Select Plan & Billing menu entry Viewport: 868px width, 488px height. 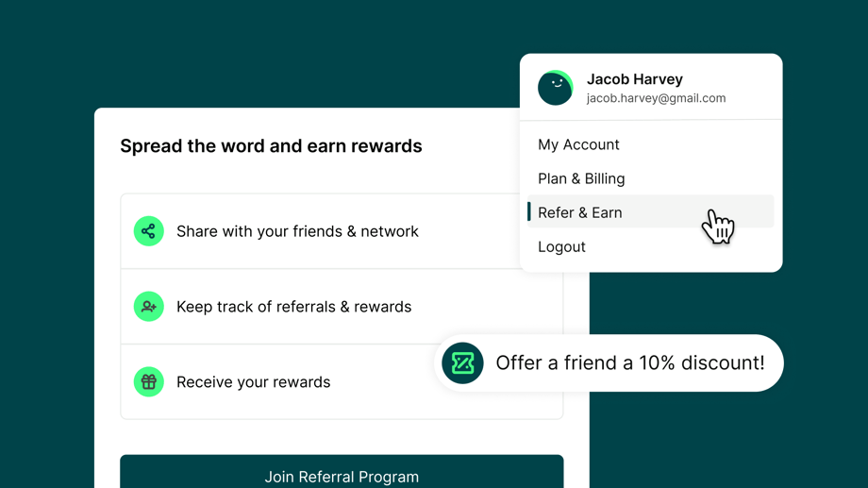pos(581,178)
